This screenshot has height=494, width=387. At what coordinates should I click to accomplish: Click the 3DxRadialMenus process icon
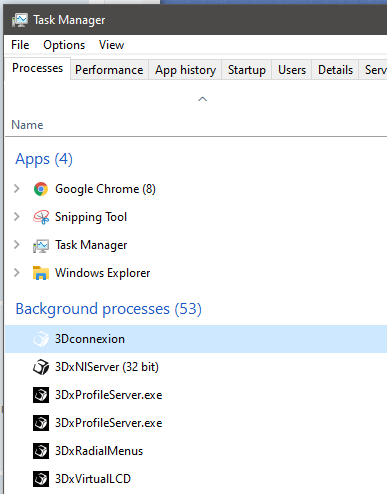(41, 451)
